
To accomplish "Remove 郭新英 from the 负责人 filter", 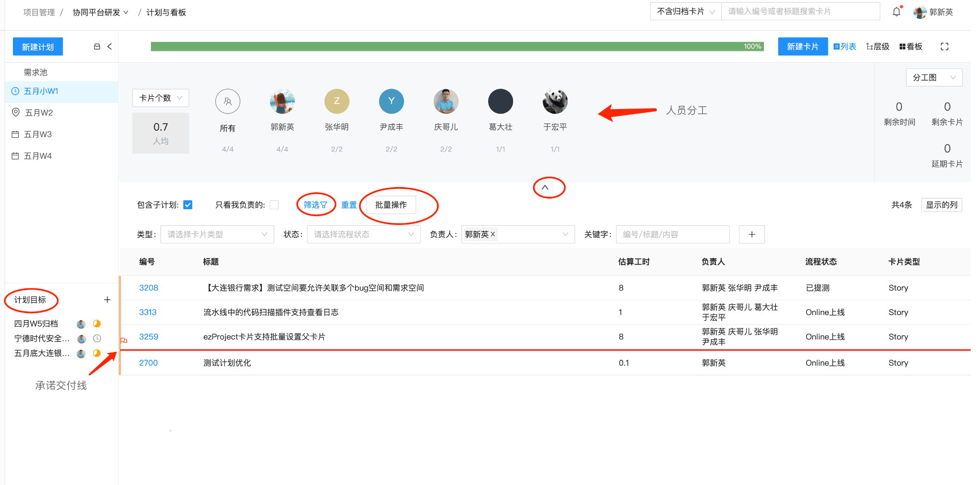I will 492,234.
